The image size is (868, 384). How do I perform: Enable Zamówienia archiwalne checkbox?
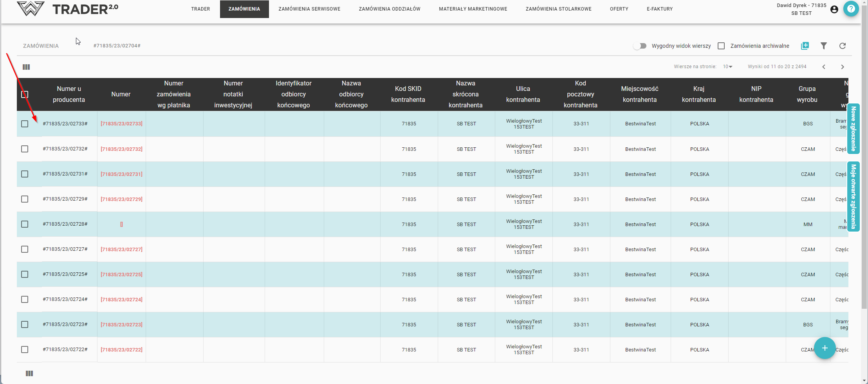click(721, 46)
